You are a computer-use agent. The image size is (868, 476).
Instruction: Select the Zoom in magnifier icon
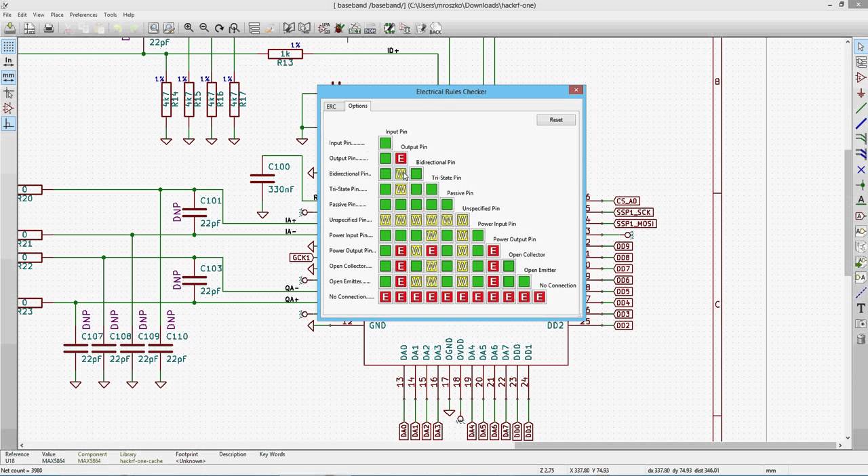point(189,28)
